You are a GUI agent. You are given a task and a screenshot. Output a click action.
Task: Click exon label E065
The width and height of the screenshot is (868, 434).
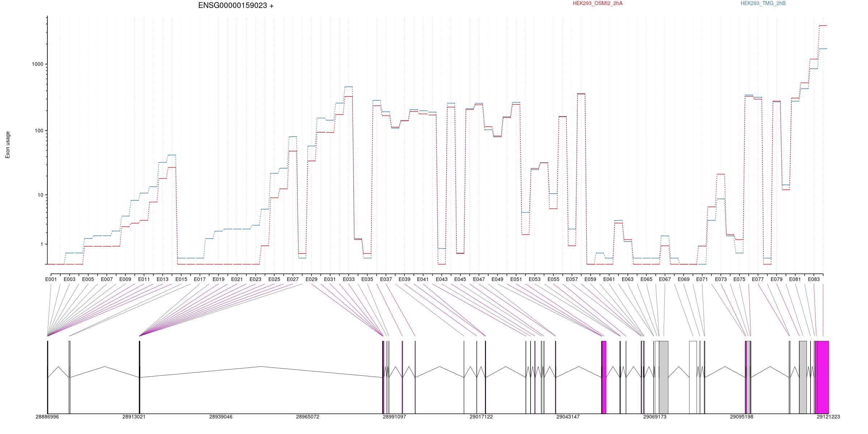point(646,279)
